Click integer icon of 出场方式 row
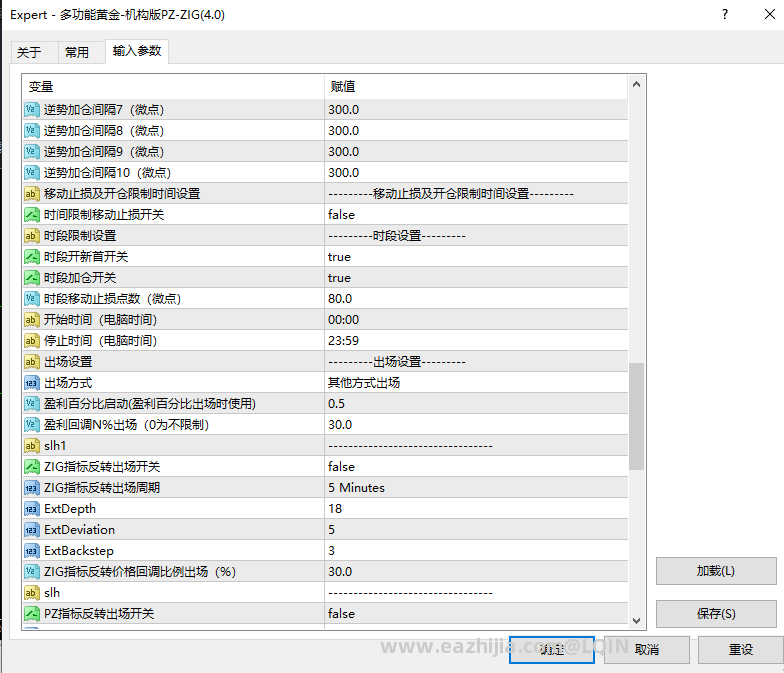The height and width of the screenshot is (673, 784). (32, 382)
